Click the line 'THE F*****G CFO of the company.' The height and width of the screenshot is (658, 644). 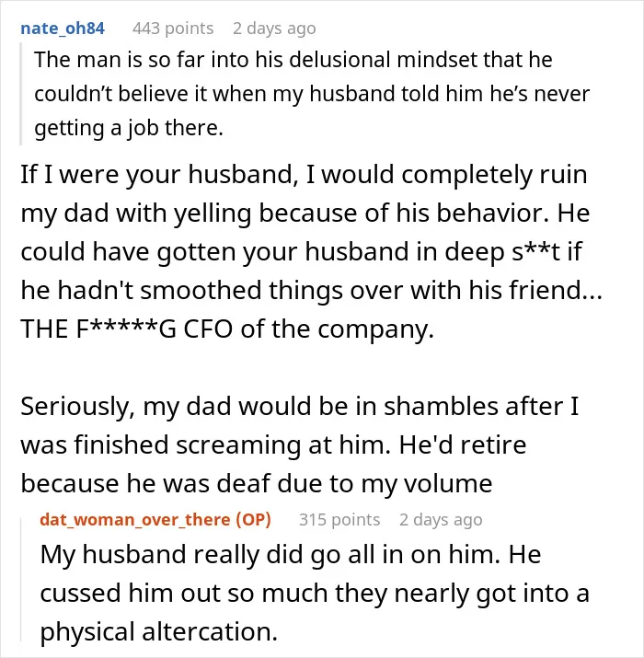point(227,329)
